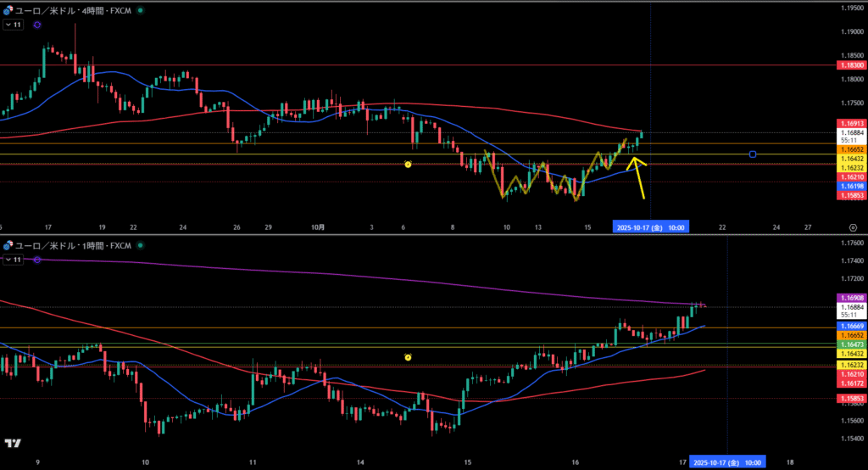The width and height of the screenshot is (868, 470).
Task: Click the 1.18300 red price label
Action: coord(850,64)
